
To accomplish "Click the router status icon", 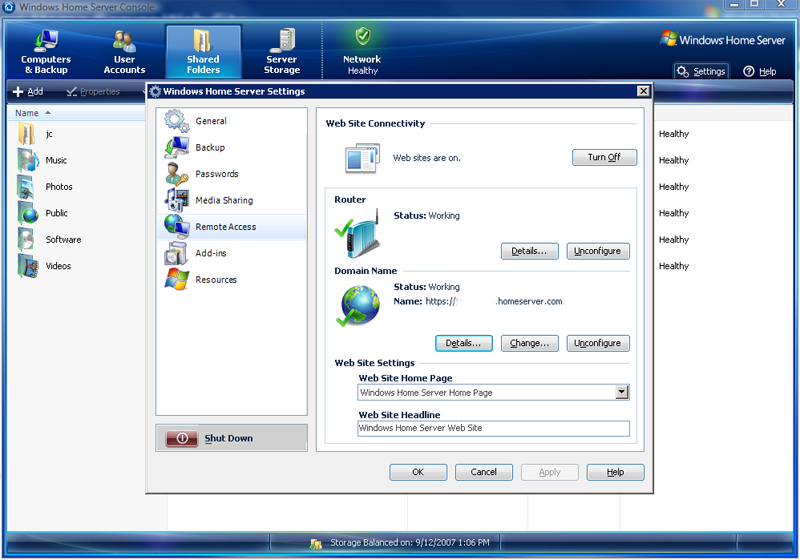I will click(358, 234).
